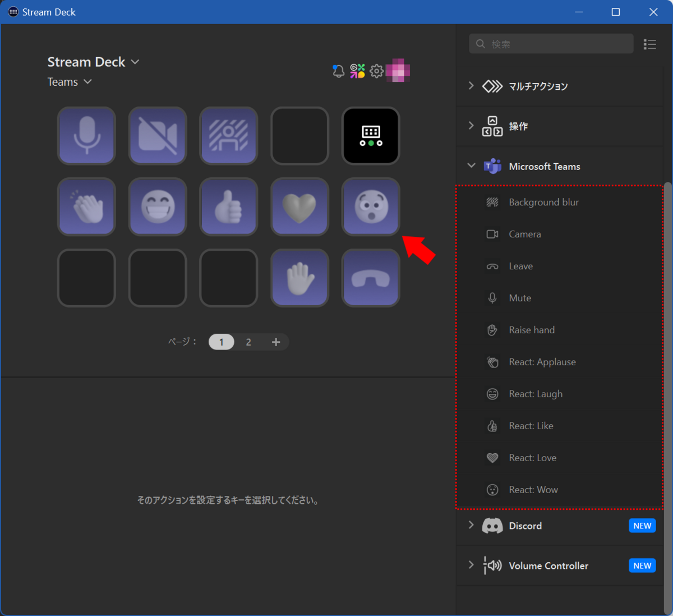Viewport: 673px width, 616px height.
Task: Select the background blur key on the deck
Action: point(229,136)
